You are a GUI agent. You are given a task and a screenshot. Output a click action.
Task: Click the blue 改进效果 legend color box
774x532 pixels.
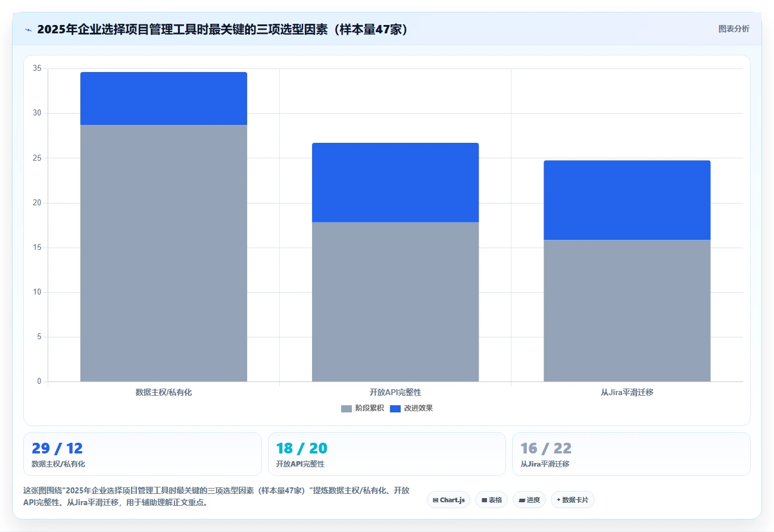pos(395,408)
